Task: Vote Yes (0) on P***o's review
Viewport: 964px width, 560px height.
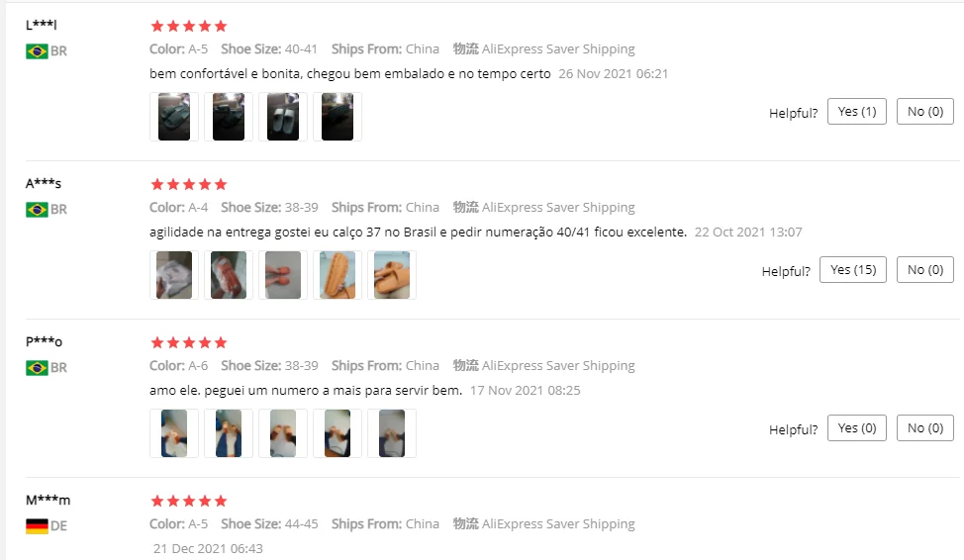Action: pyautogui.click(x=856, y=427)
